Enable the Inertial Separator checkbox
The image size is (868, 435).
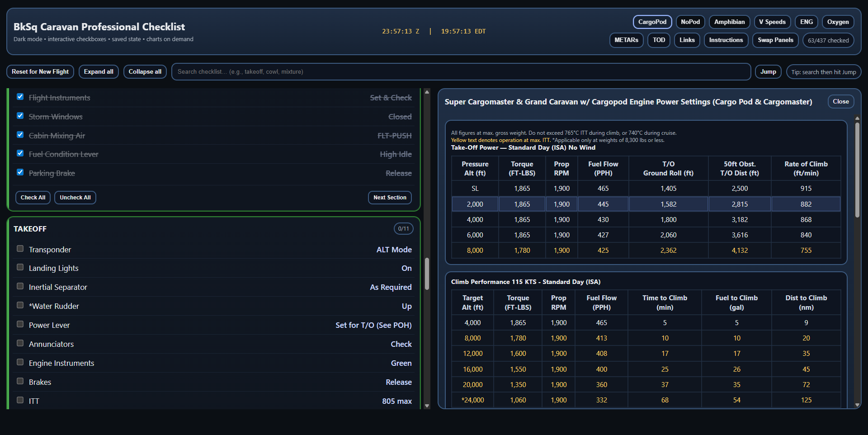pyautogui.click(x=20, y=287)
